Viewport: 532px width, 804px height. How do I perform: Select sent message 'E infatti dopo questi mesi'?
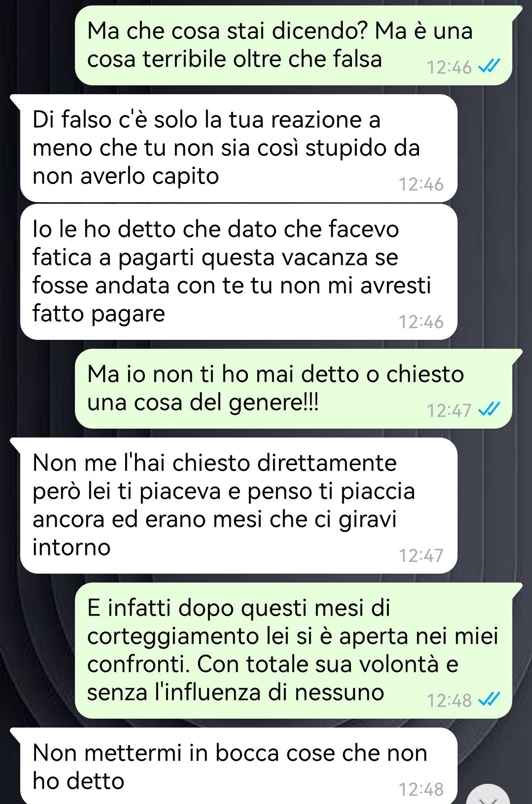[x=293, y=651]
